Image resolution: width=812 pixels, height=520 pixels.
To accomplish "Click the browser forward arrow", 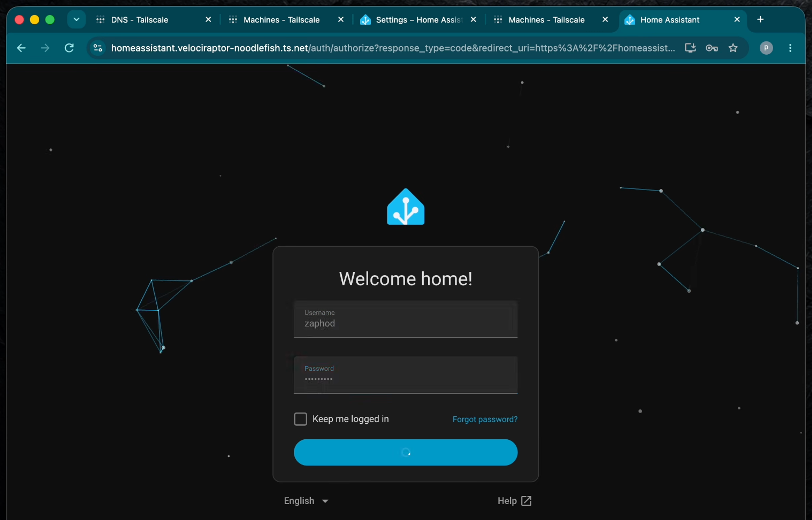I will click(45, 48).
